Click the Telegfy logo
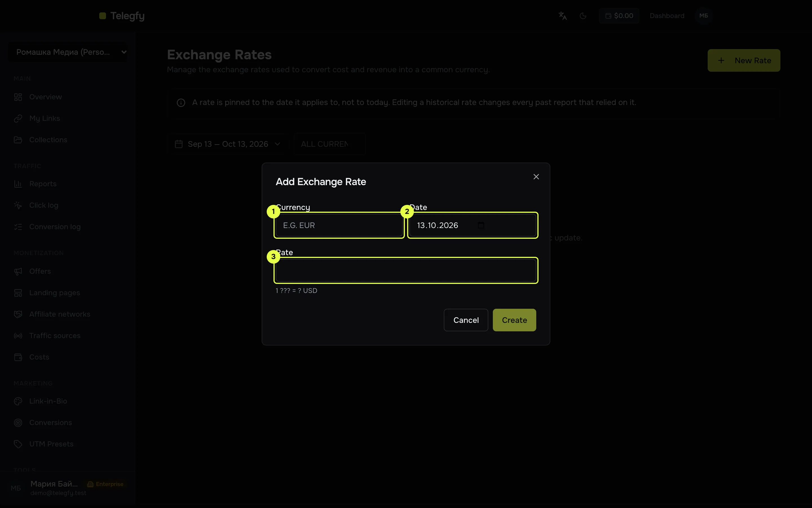The height and width of the screenshot is (508, 812). pos(122,16)
